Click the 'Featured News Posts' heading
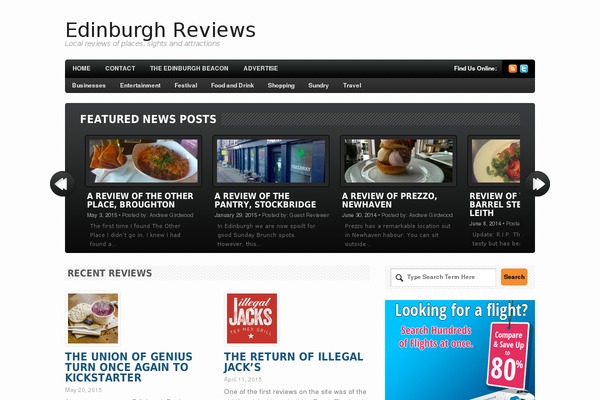The width and height of the screenshot is (600, 400). click(148, 119)
